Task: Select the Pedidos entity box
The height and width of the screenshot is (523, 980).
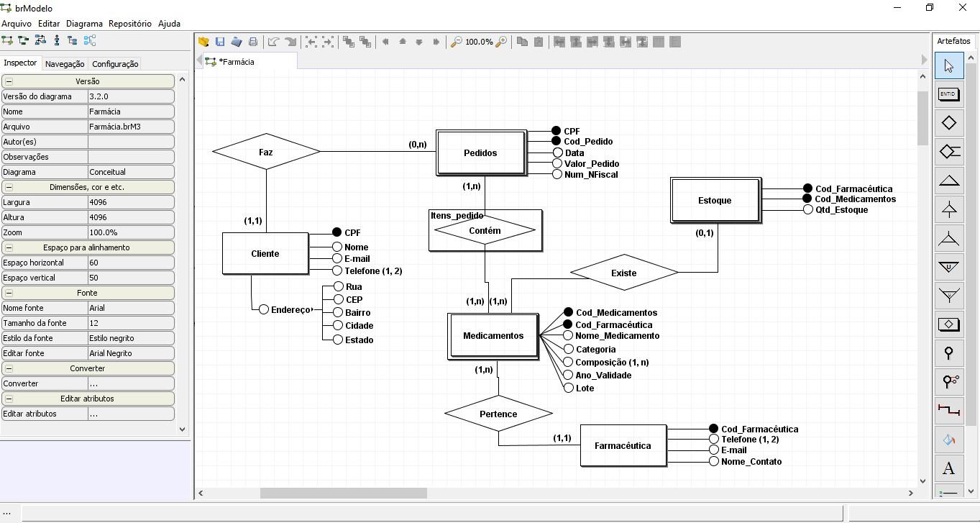Action: tap(480, 153)
